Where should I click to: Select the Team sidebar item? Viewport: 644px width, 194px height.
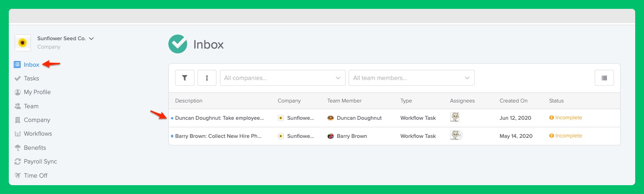tap(31, 106)
